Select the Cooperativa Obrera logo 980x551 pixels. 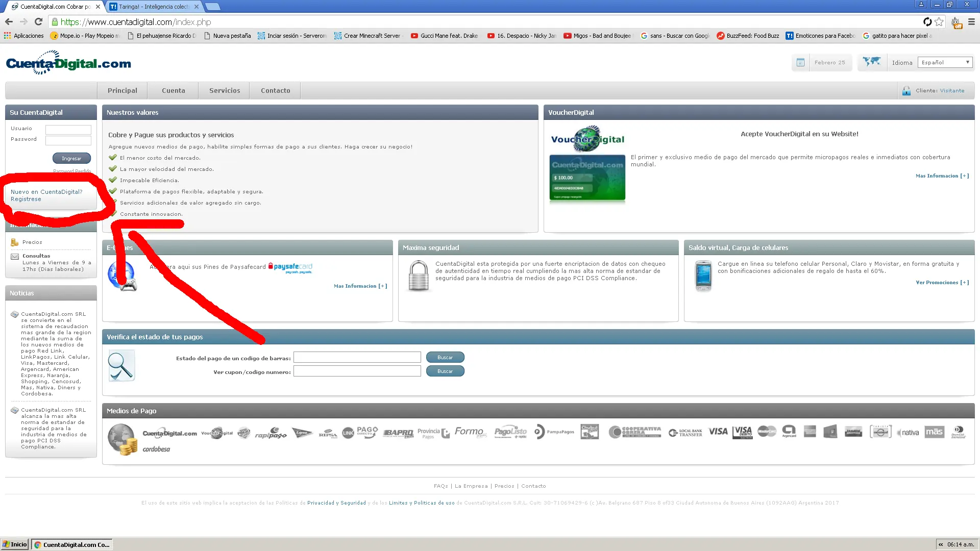(635, 432)
